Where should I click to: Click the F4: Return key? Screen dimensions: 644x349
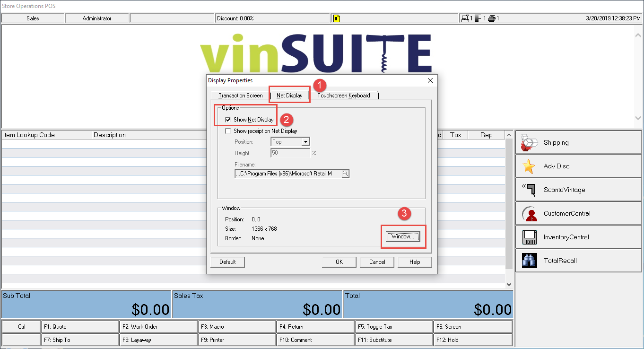(x=315, y=327)
